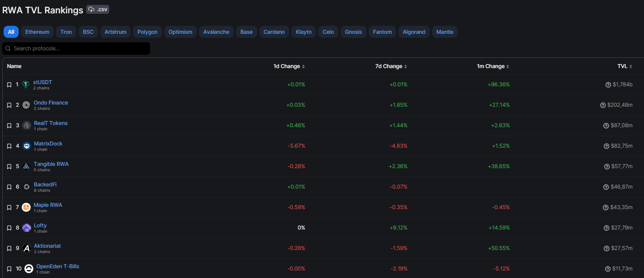644x278 pixels.
Task: Filter by the Polygon chain
Action: coord(147,32)
